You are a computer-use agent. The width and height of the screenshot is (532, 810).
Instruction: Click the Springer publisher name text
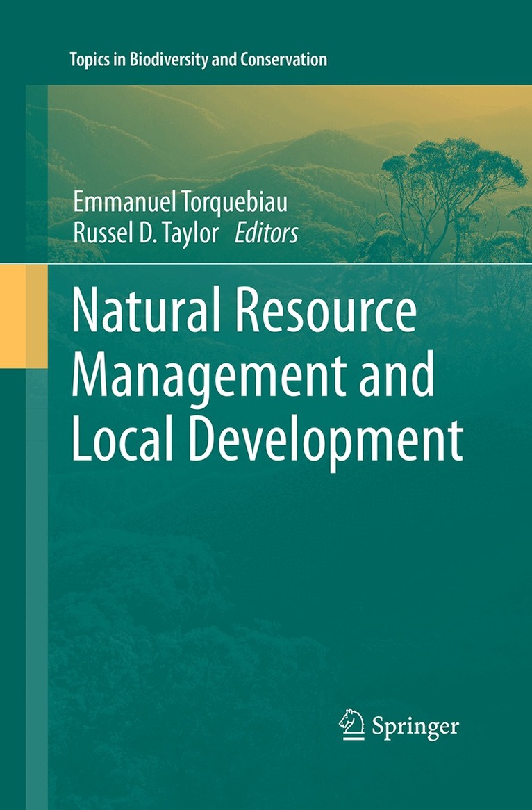tap(415, 727)
